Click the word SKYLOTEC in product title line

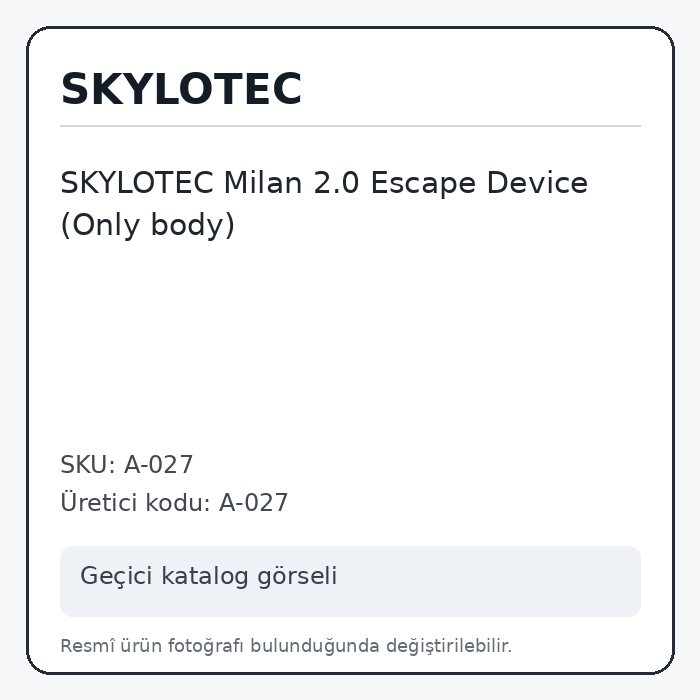click(x=137, y=183)
